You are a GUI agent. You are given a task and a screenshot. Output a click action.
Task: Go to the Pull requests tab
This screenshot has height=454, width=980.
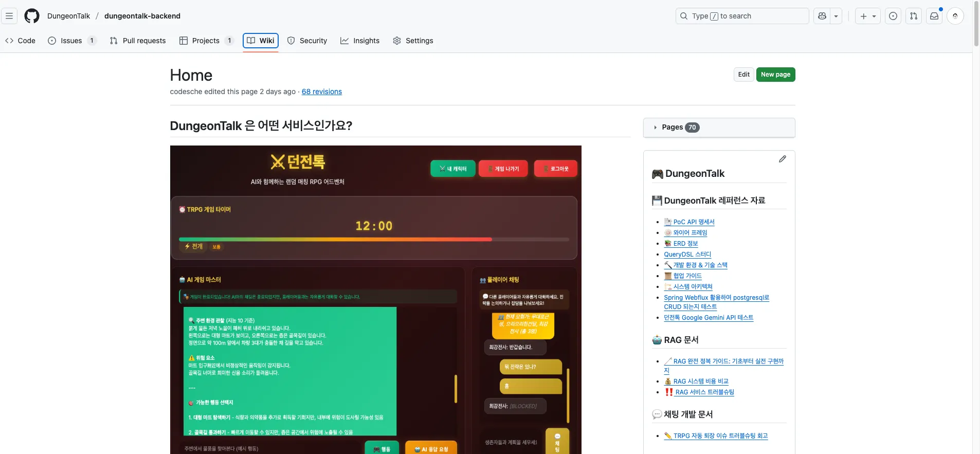tap(138, 41)
